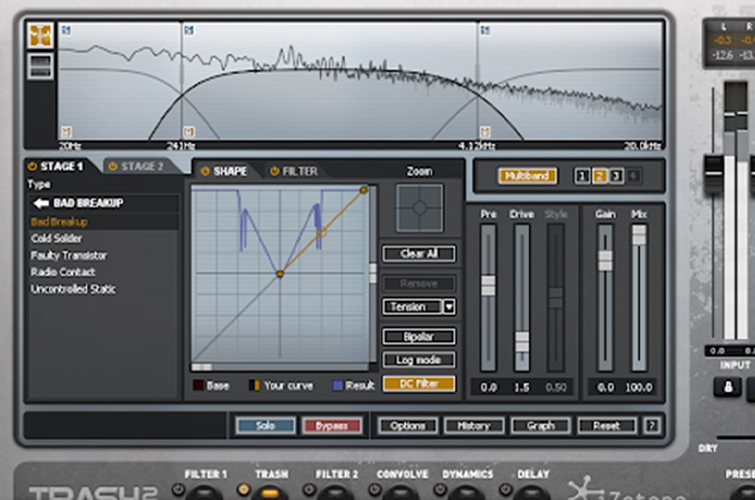Switch to the STAGE 2 tab
Viewport: 755px width, 500px height.
pyautogui.click(x=142, y=167)
